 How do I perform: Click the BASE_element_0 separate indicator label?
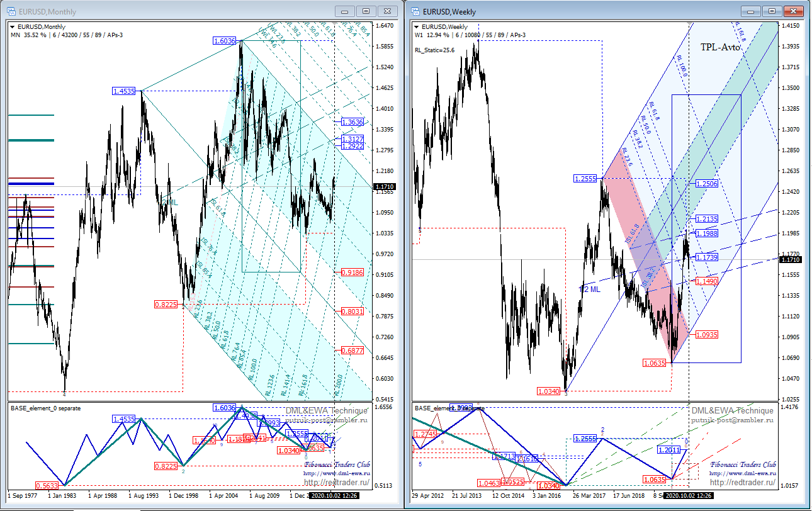point(45,408)
